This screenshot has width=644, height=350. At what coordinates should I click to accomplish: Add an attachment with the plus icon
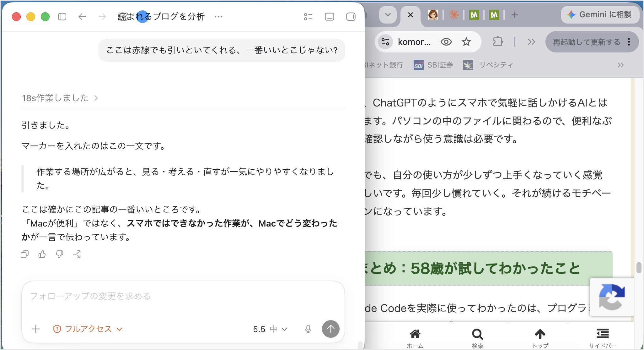point(36,329)
